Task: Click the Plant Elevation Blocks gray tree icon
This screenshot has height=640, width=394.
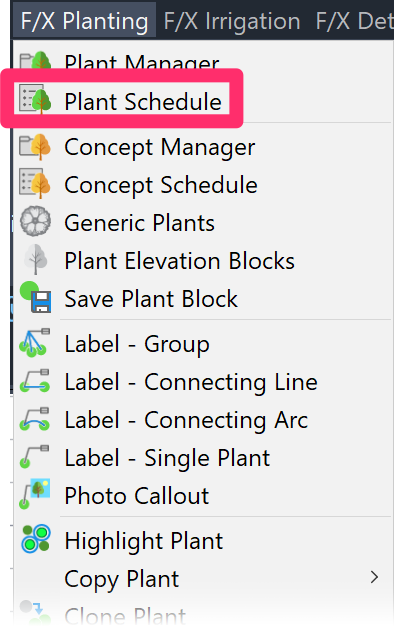Action: [36, 260]
